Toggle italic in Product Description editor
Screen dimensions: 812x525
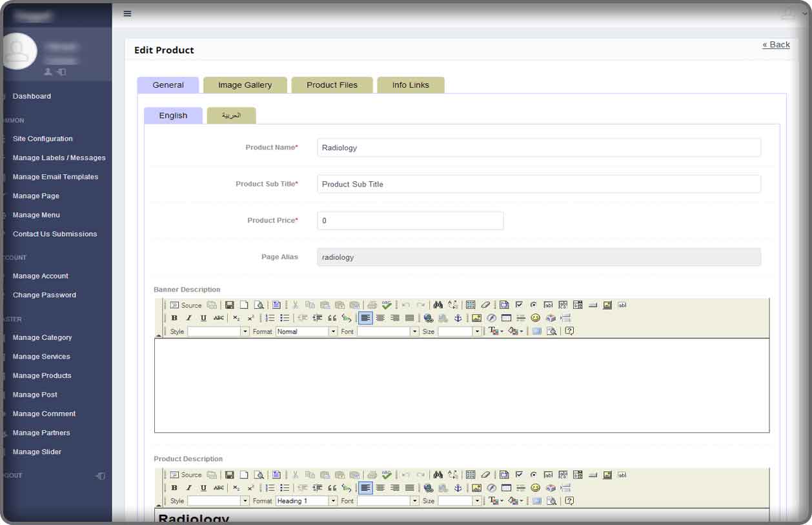pyautogui.click(x=188, y=488)
